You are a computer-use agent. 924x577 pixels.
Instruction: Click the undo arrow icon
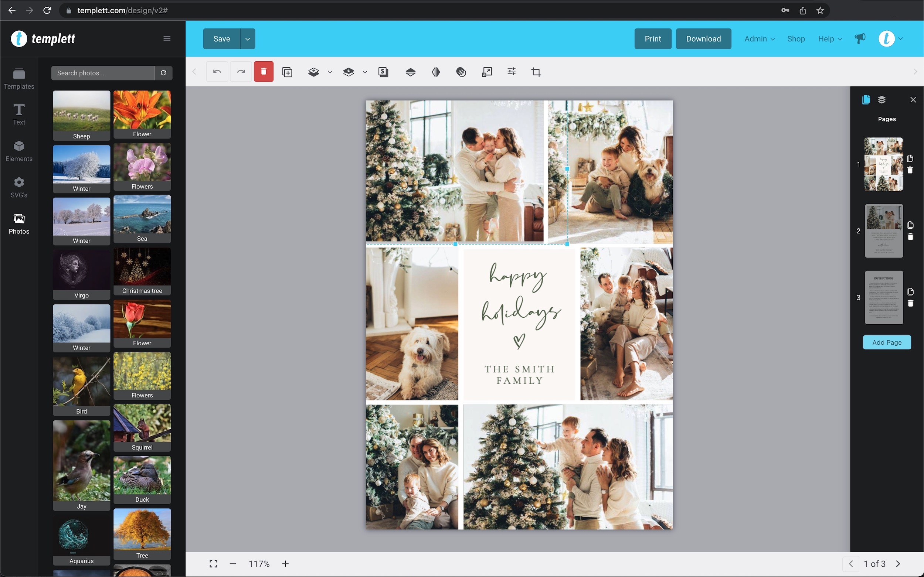click(217, 72)
